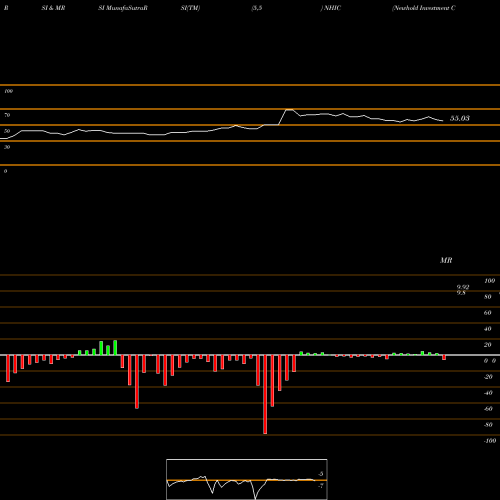Click the MR axis label 80
Screen dimensions: 500x500
[x=488, y=297]
